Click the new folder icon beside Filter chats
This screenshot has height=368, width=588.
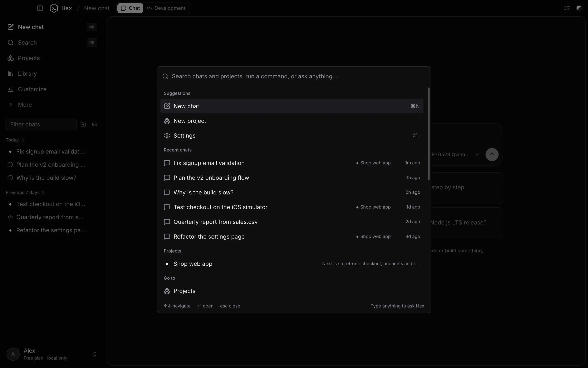(x=83, y=124)
